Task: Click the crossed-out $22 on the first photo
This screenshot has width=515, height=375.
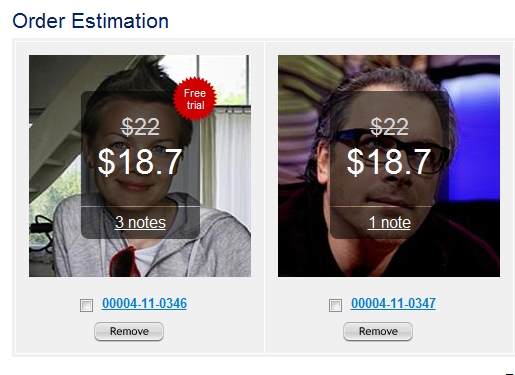Action: coord(140,127)
